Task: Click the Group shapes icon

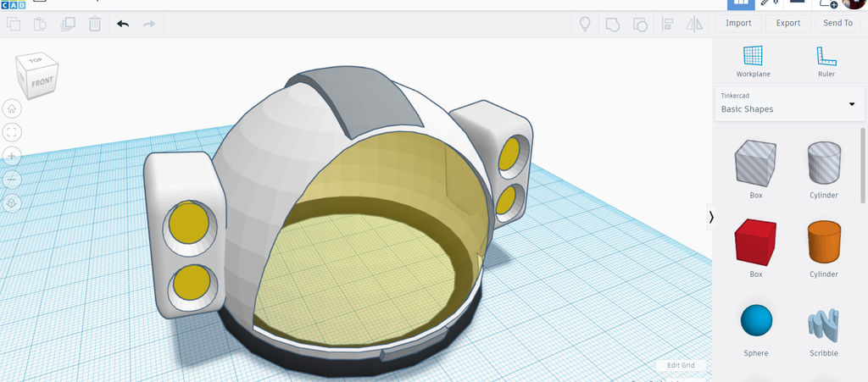Action: pyautogui.click(x=612, y=25)
